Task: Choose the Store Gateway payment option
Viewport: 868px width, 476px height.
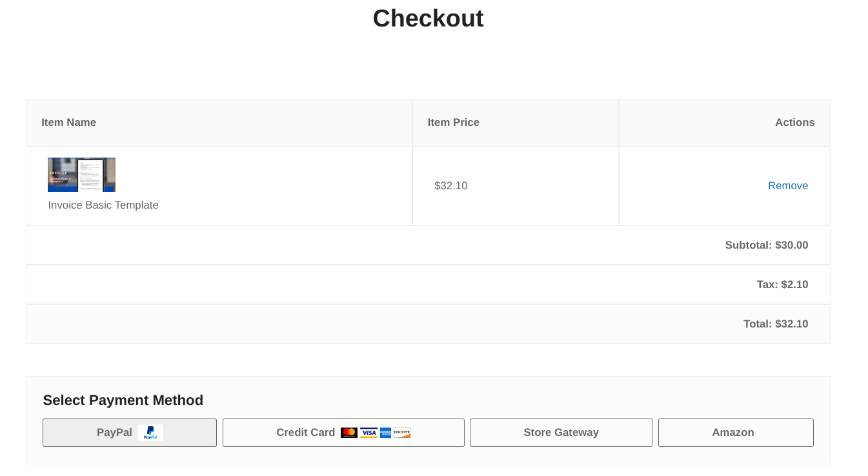Action: [x=561, y=433]
